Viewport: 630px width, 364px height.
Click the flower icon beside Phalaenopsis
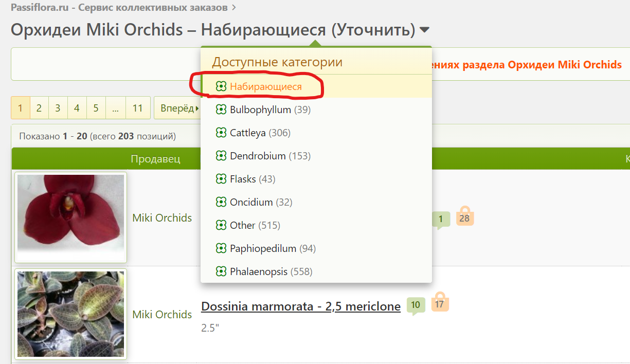[x=221, y=271]
